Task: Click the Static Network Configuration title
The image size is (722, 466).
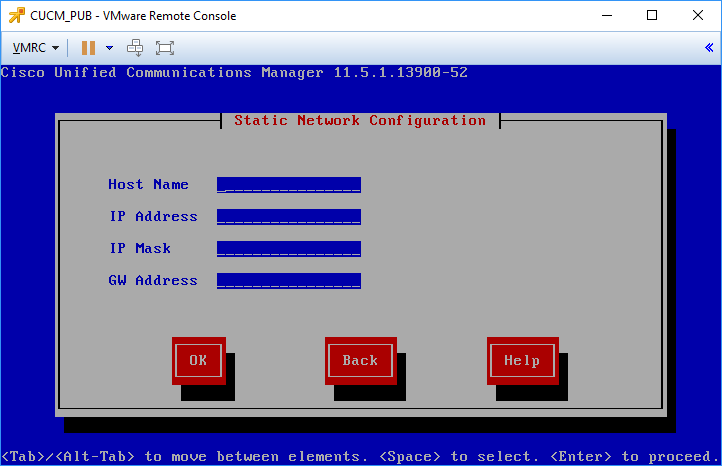Action: coord(360,121)
